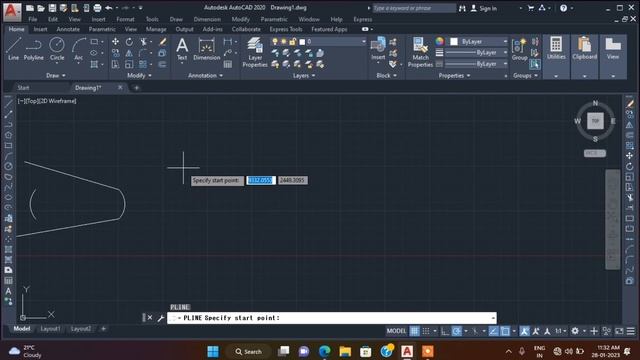Open the object color ByLayer dropdown
Image resolution: width=640 pixels, height=360 pixels.
click(505, 42)
